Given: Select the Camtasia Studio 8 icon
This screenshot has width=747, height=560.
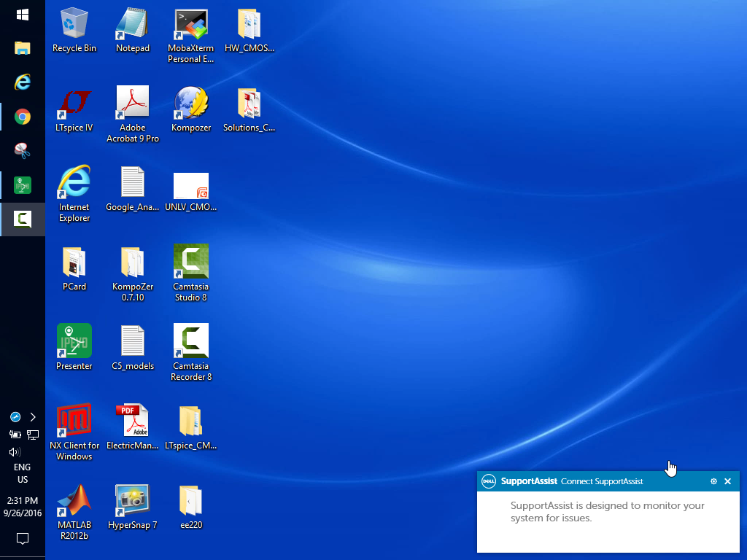Looking at the screenshot, I should (191, 262).
